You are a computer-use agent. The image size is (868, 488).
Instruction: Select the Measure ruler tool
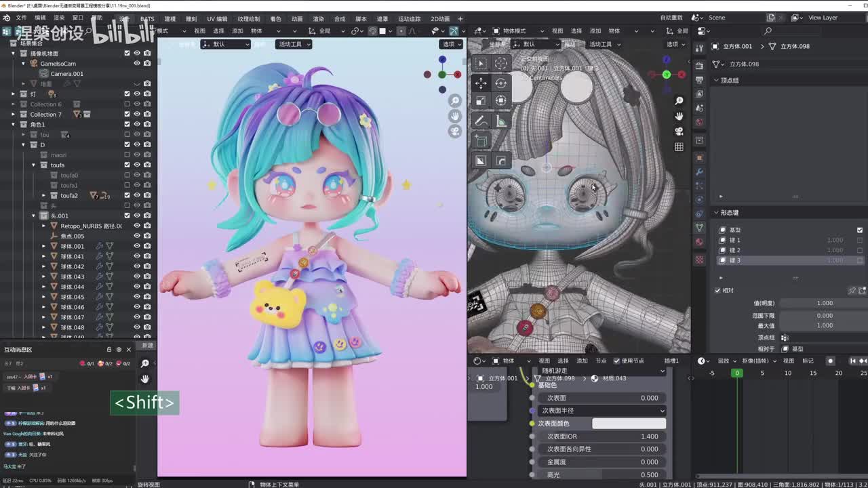501,121
